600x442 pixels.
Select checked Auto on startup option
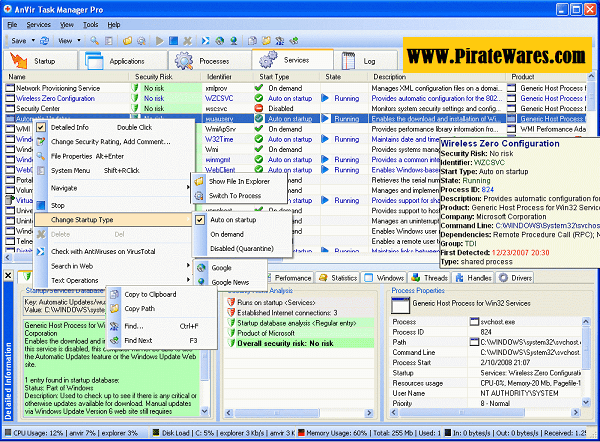242,220
